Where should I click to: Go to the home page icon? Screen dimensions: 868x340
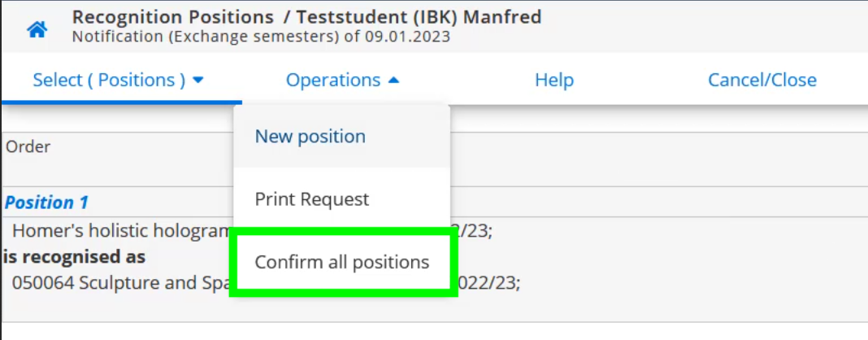coord(37,29)
